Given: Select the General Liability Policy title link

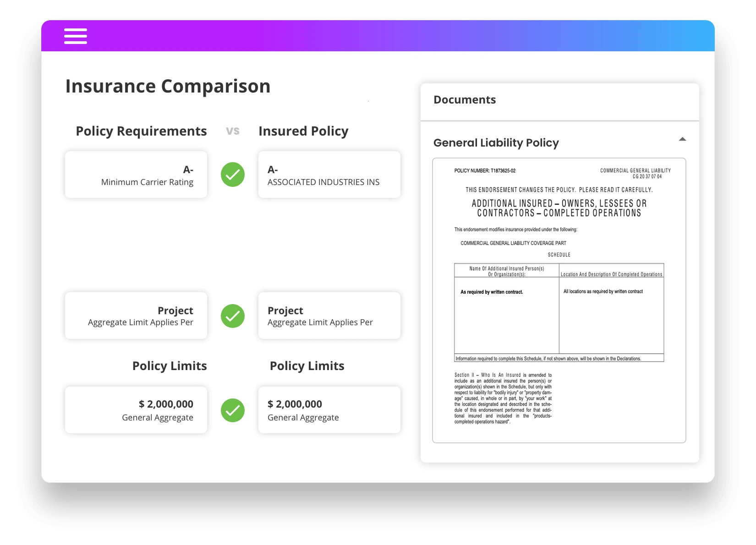Looking at the screenshot, I should pos(496,143).
